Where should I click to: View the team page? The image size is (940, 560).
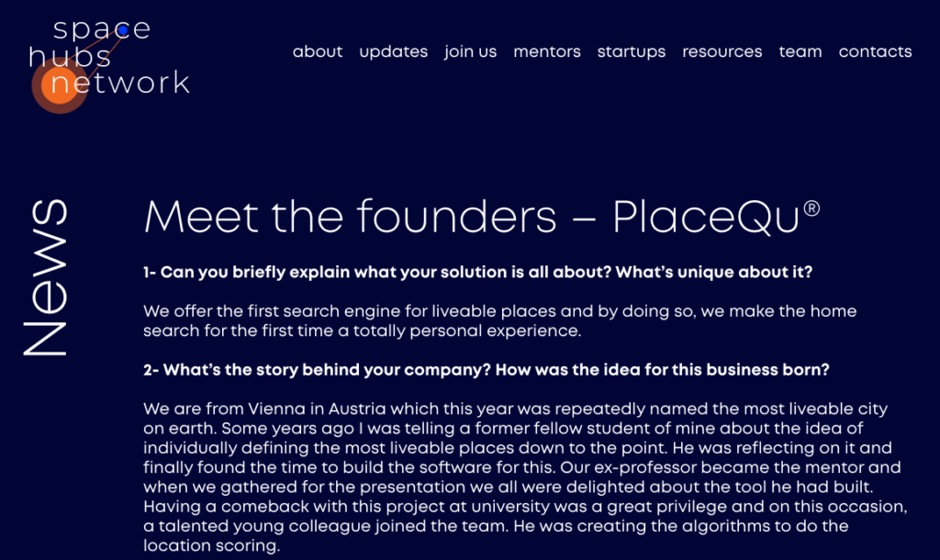coord(800,52)
